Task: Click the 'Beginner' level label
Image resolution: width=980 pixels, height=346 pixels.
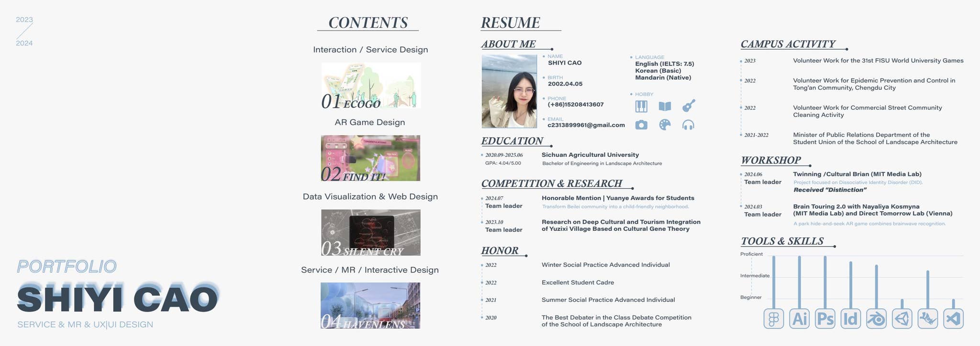Action: 751,297
